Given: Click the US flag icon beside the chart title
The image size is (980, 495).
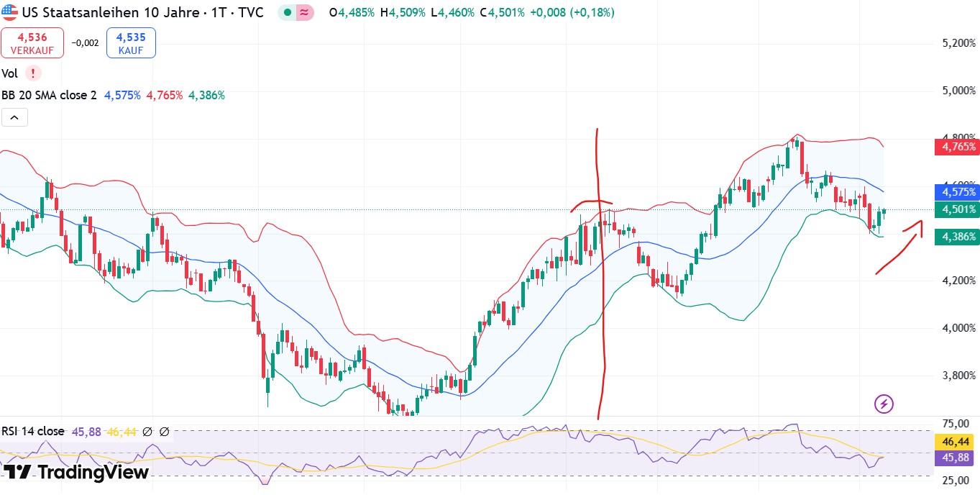Looking at the screenshot, I should coord(9,12).
